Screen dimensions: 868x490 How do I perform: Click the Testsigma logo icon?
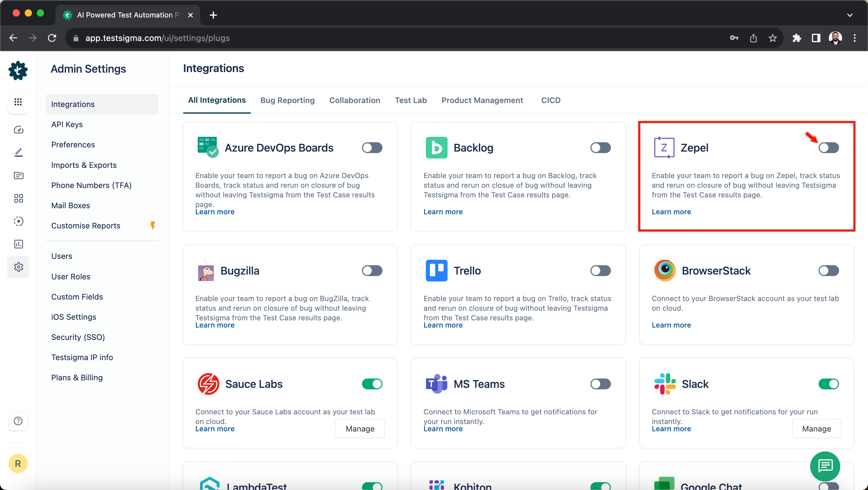pyautogui.click(x=18, y=70)
